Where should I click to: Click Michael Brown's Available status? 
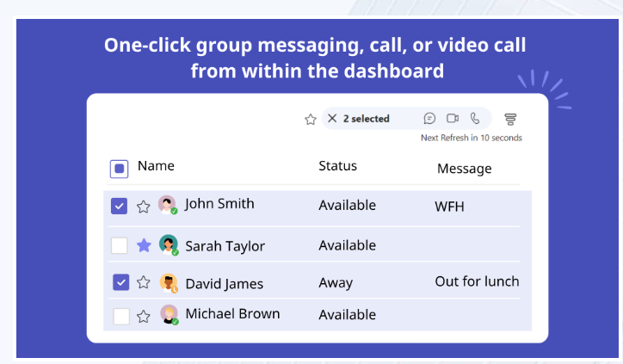(x=348, y=315)
